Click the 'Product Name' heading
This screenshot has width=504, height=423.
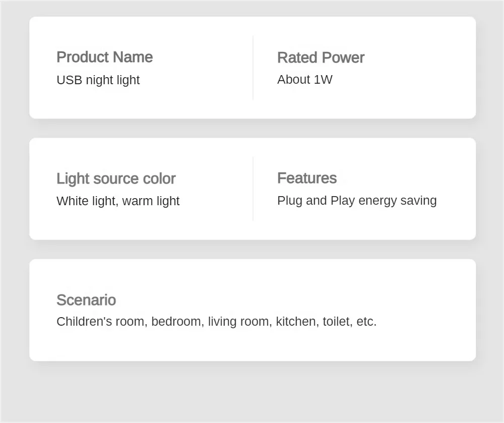pyautogui.click(x=104, y=57)
